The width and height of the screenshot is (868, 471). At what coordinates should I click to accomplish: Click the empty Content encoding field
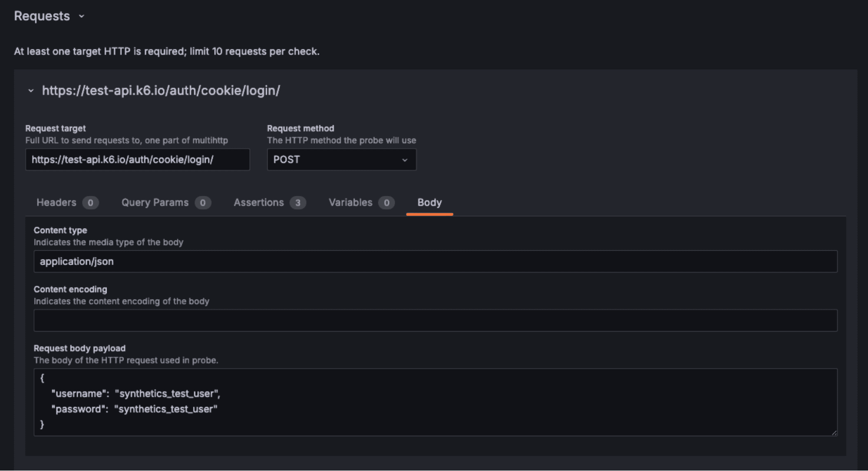click(x=434, y=320)
